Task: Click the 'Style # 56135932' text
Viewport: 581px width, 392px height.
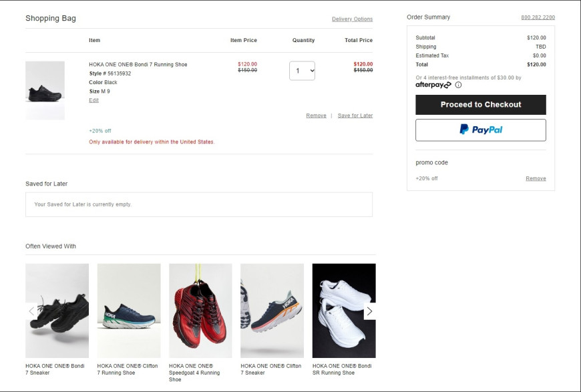Action: tap(110, 73)
